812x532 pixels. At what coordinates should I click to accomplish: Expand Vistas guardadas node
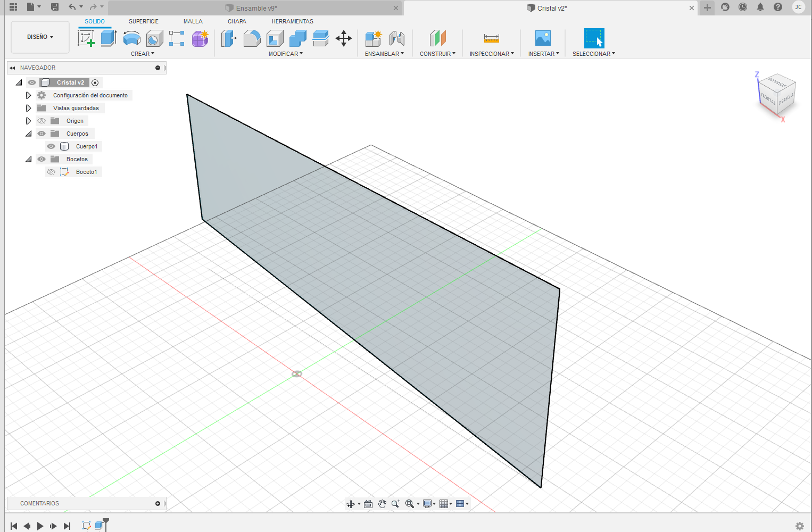(x=28, y=108)
